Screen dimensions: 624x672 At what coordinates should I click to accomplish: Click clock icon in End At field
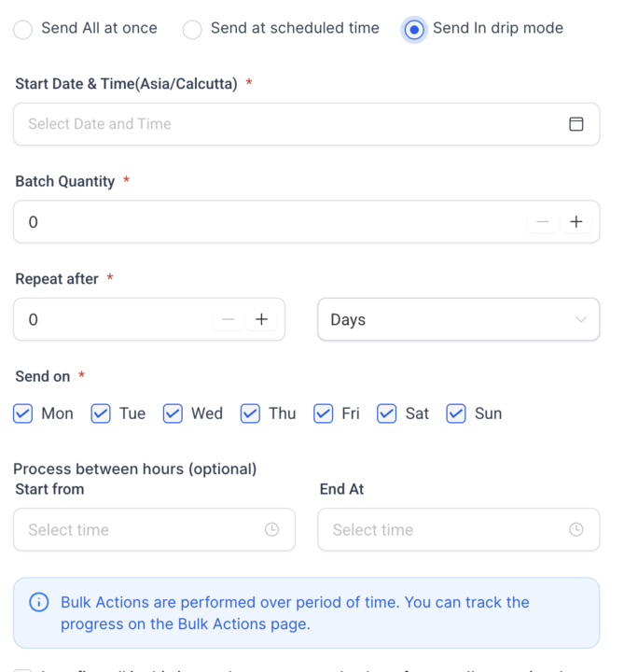click(x=576, y=530)
